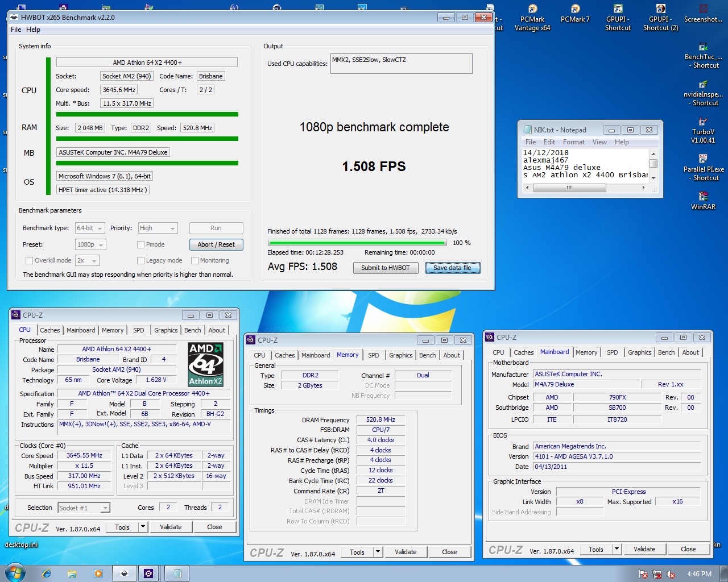The width and height of the screenshot is (728, 582).
Task: Expand Tools arrow in CPU-Z CPU window
Action: (143, 527)
